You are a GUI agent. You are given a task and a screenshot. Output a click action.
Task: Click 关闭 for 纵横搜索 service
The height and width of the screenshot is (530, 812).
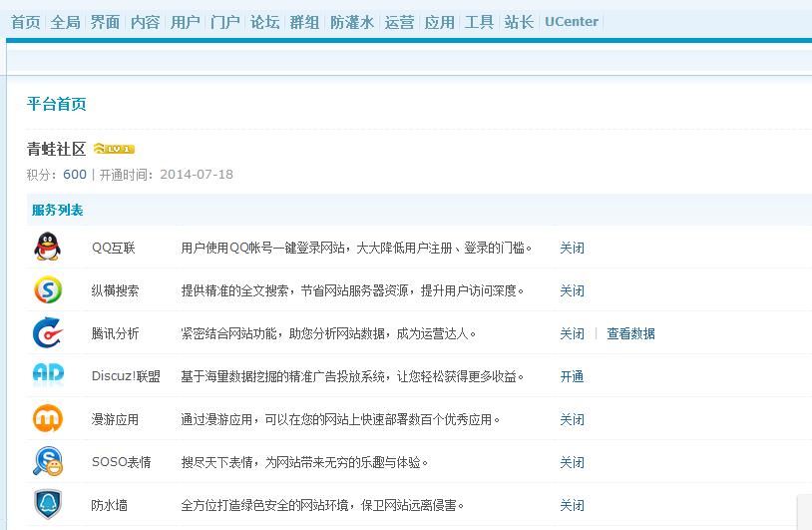[x=572, y=290]
